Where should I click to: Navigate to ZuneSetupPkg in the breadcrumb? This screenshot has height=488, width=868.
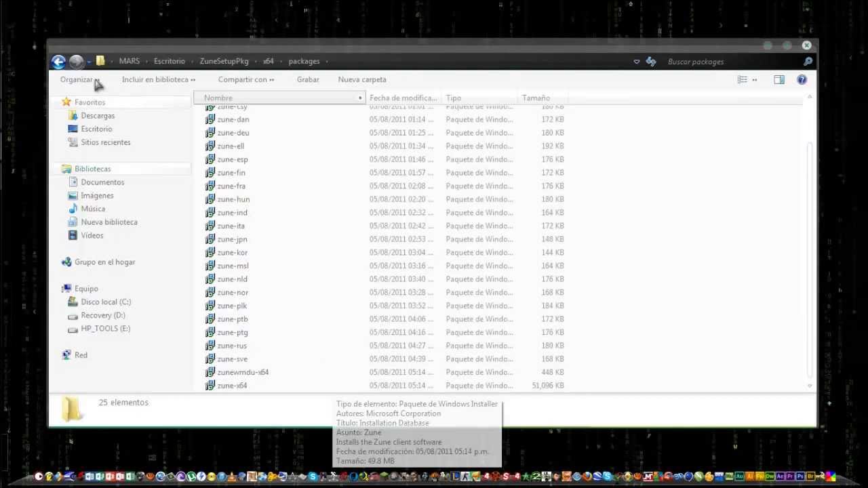pyautogui.click(x=224, y=62)
